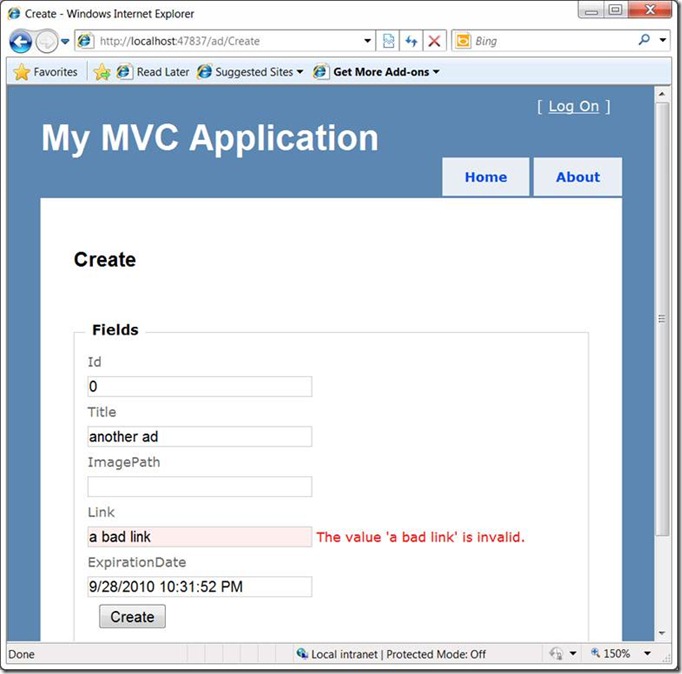Open the Read Later favorite
Image resolution: width=682 pixels, height=674 pixels.
point(153,72)
